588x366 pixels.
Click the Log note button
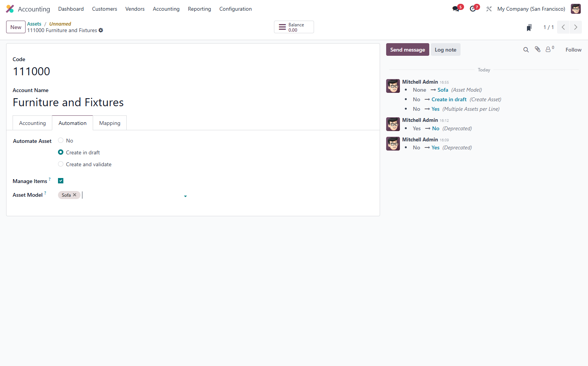coord(445,50)
